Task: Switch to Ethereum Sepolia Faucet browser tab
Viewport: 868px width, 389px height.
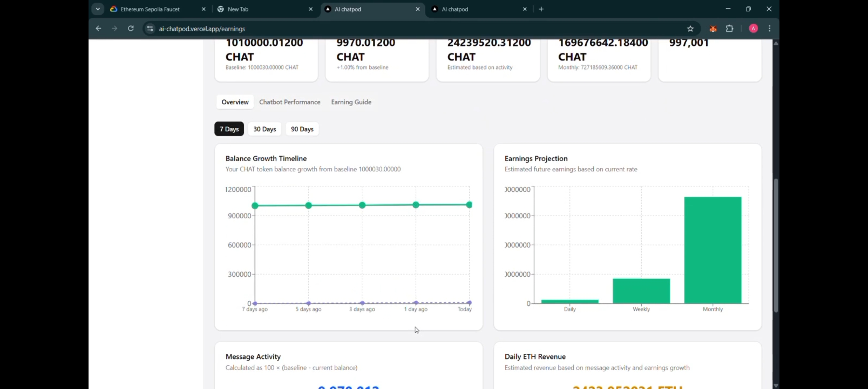Action: 150,9
